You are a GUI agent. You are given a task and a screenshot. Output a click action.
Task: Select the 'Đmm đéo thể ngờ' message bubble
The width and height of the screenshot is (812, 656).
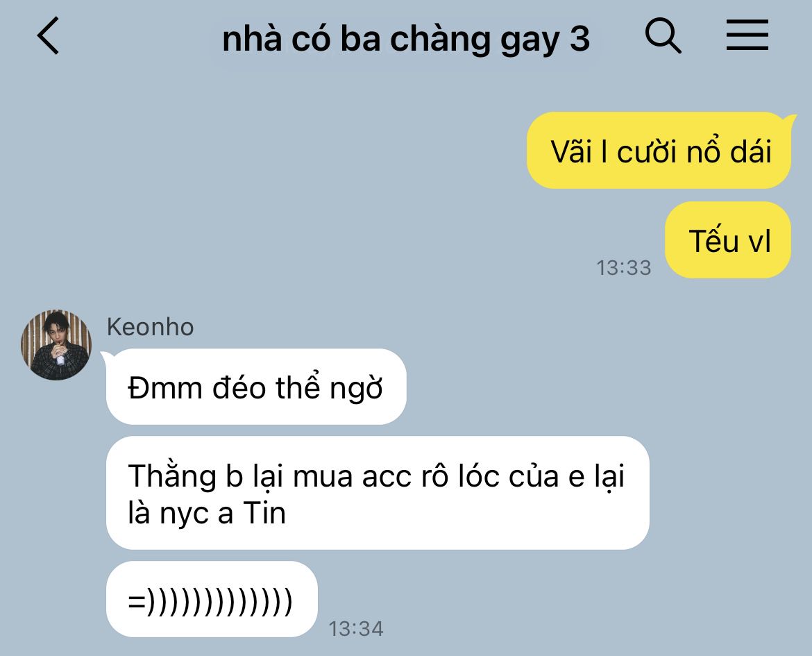pos(256,387)
